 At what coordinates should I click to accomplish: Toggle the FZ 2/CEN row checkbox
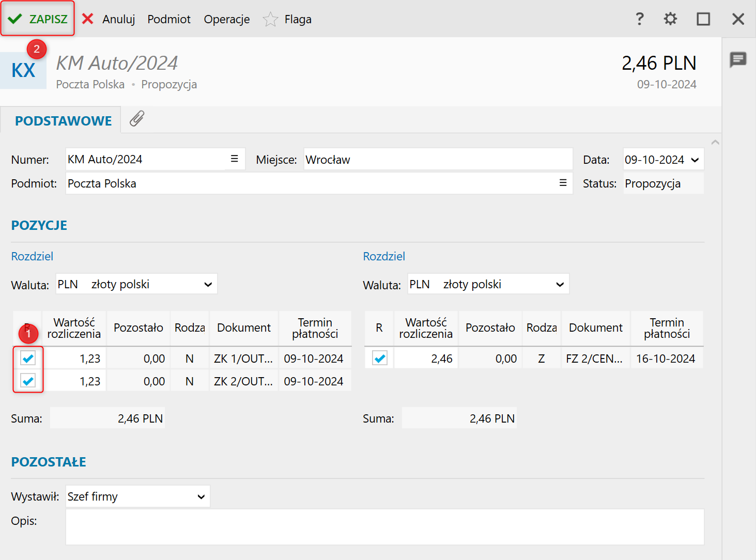point(380,358)
